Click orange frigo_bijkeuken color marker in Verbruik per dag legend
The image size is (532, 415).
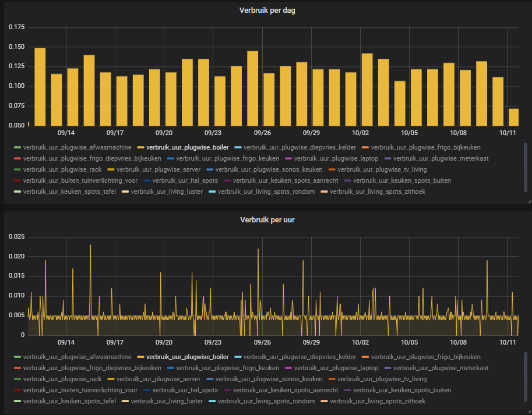click(x=364, y=147)
